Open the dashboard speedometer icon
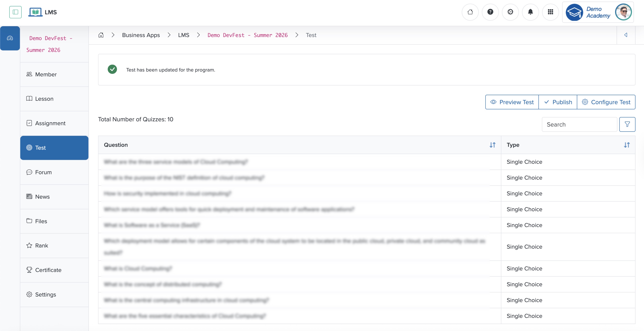 point(10,38)
